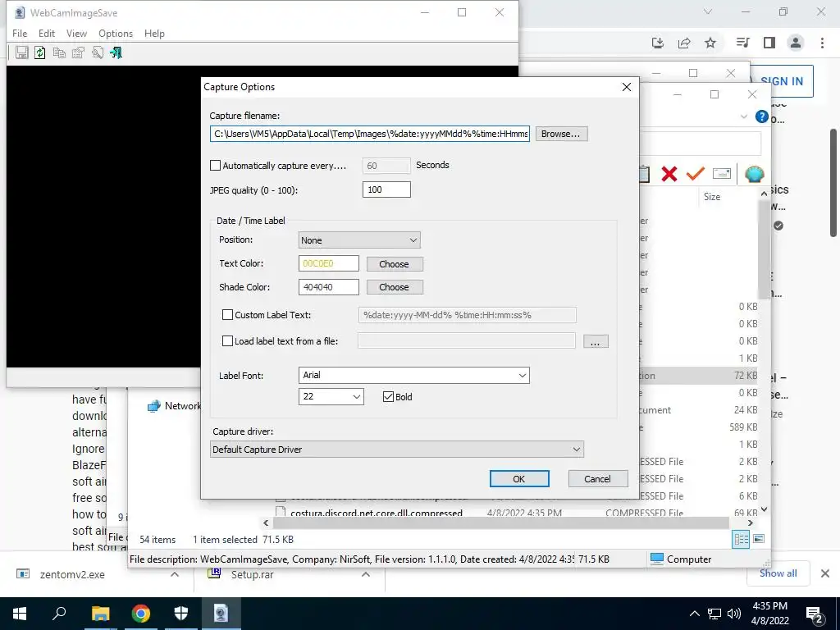Click Choose for Text Color

395,263
